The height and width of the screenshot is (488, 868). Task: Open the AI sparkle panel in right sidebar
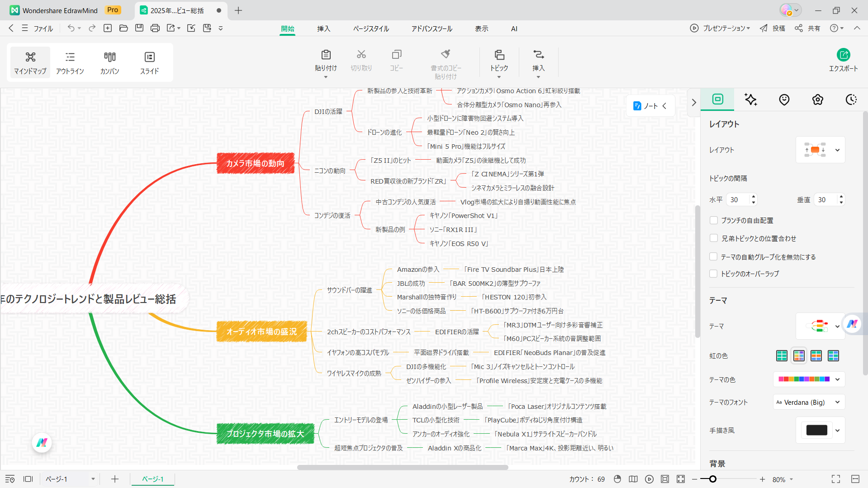(750, 99)
